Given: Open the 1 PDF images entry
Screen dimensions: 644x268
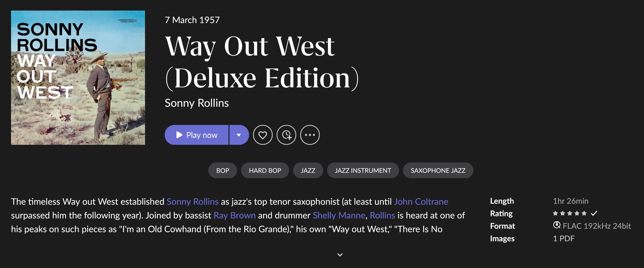Looking at the screenshot, I should (x=563, y=238).
